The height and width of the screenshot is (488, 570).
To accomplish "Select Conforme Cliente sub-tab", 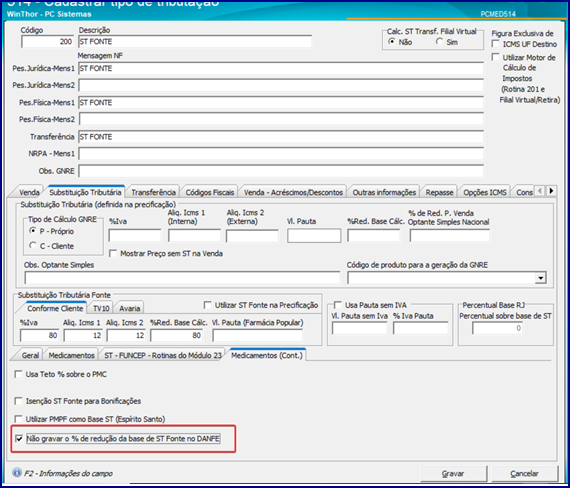I will point(55,308).
